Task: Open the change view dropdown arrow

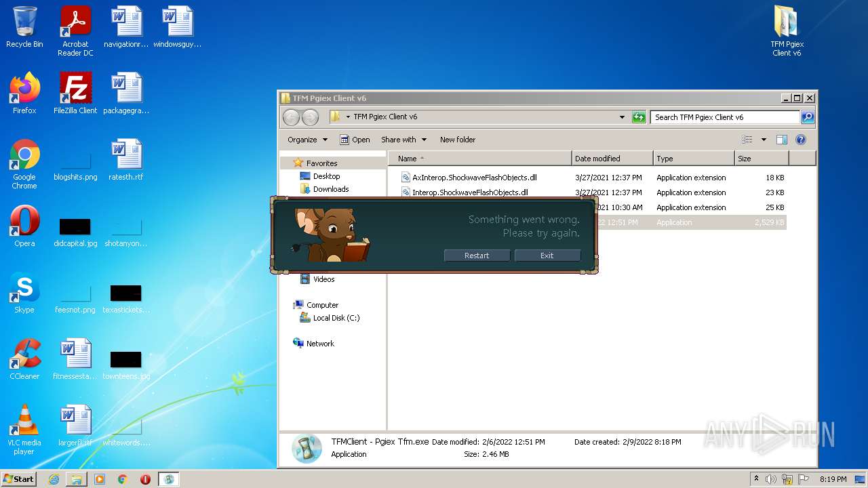Action: coord(764,140)
